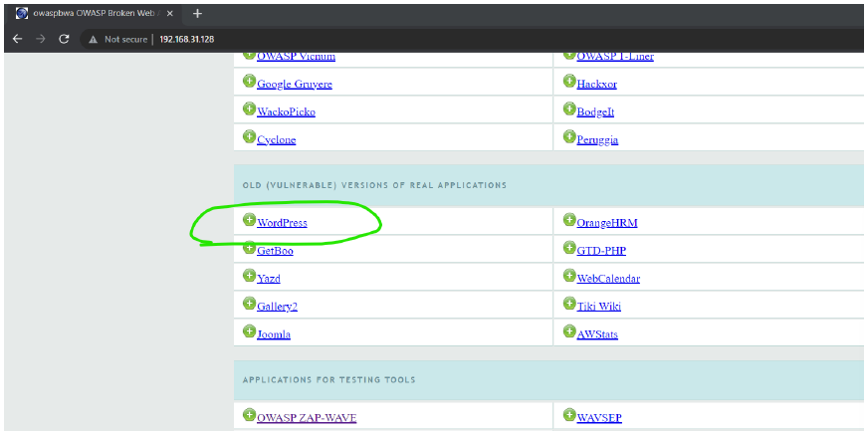Viewport: 868px width, 435px height.
Task: Click plus icon next to Google Gruyere
Action: pyautogui.click(x=249, y=81)
